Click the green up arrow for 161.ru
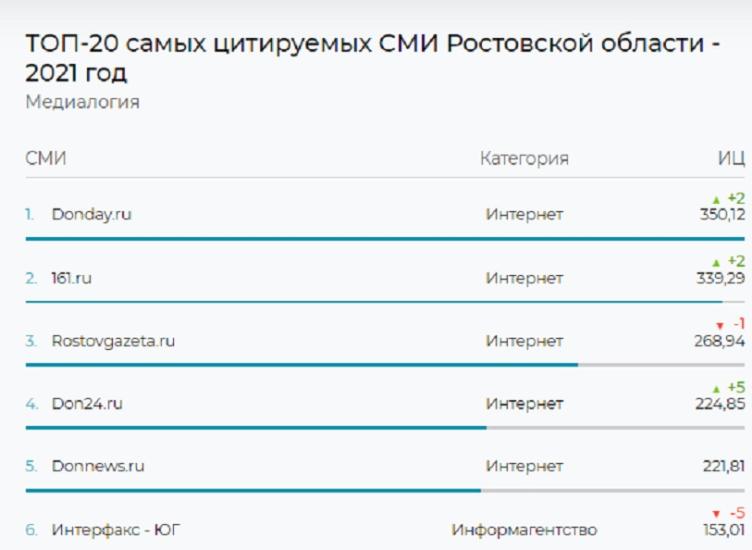Image resolution: width=752 pixels, height=550 pixels. coord(716,263)
